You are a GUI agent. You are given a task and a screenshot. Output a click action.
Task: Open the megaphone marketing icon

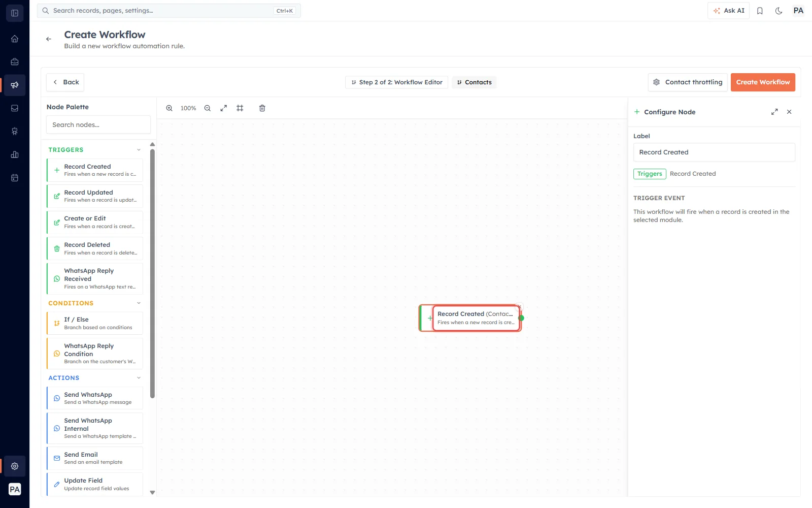click(x=15, y=85)
